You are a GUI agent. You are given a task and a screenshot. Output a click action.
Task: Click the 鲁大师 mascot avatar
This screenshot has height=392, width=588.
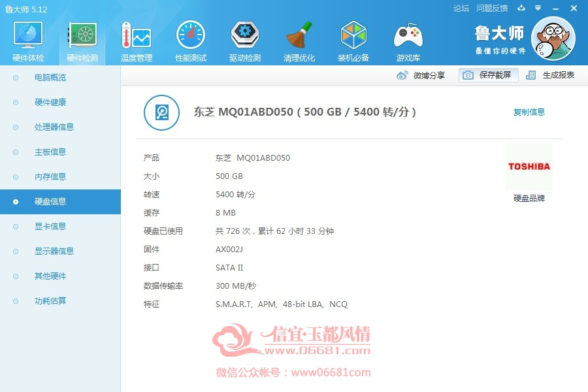coord(553,39)
